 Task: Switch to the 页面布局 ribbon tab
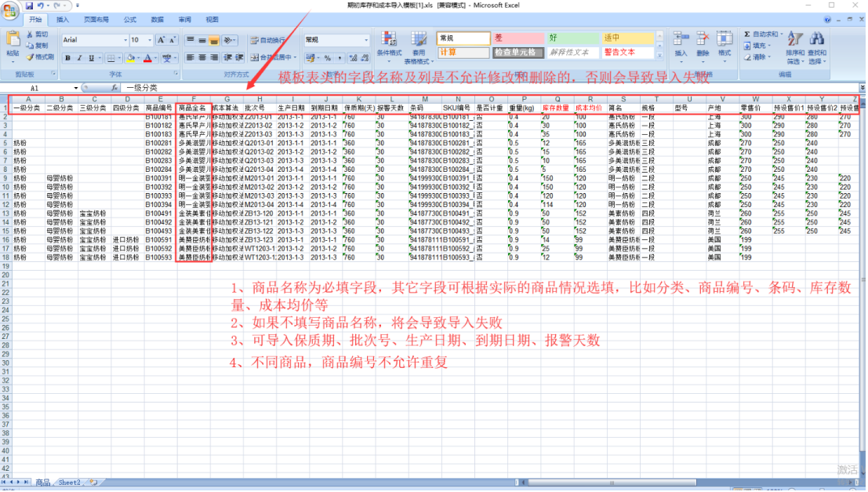point(96,20)
